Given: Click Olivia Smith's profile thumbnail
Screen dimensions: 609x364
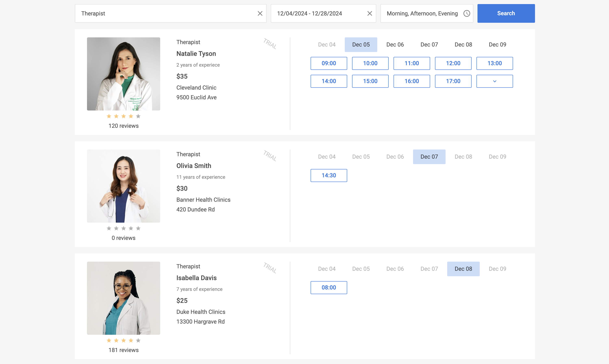Looking at the screenshot, I should coord(124,186).
